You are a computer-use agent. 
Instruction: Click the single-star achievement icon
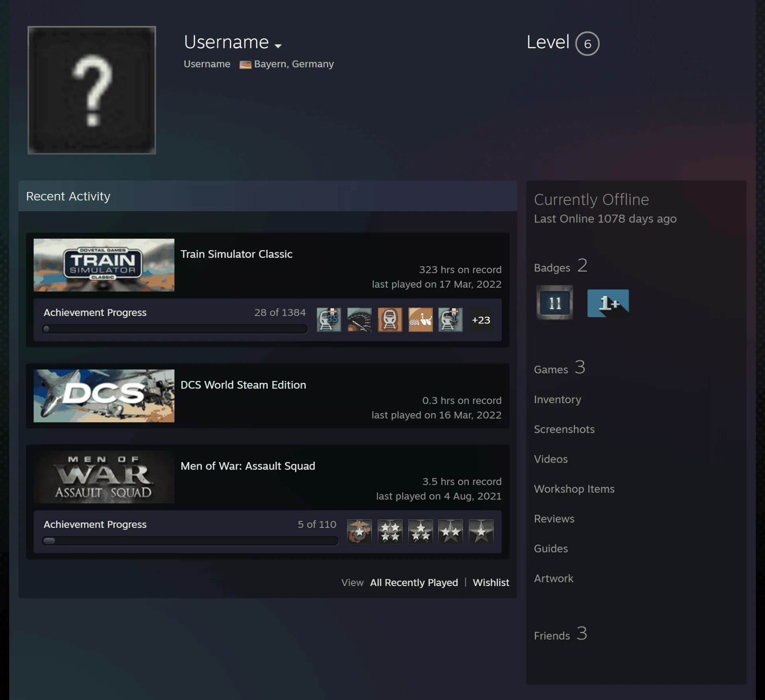point(481,531)
